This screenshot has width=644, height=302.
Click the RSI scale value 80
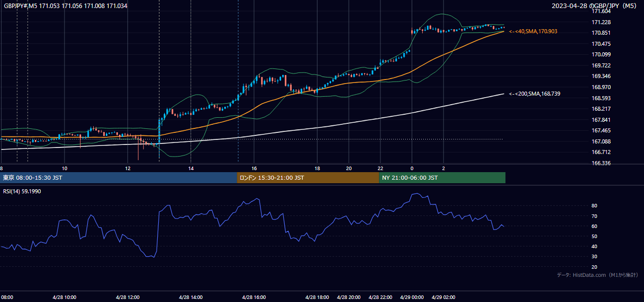click(x=594, y=206)
